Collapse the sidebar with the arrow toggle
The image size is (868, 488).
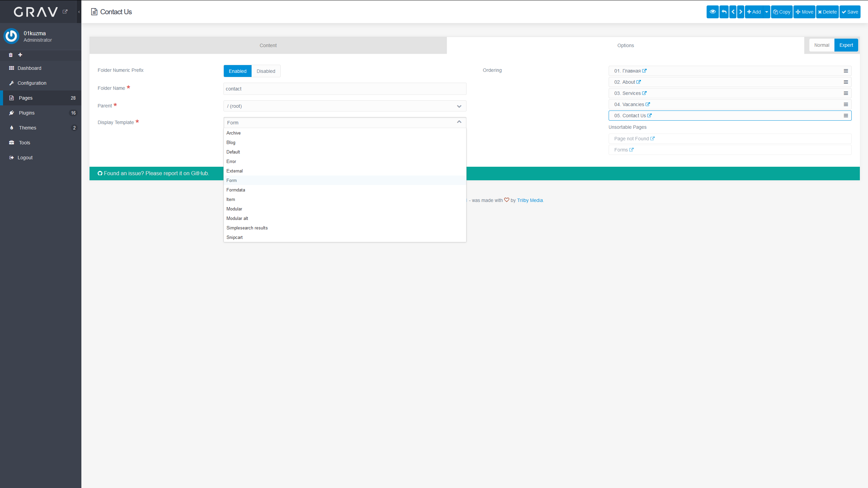79,12
